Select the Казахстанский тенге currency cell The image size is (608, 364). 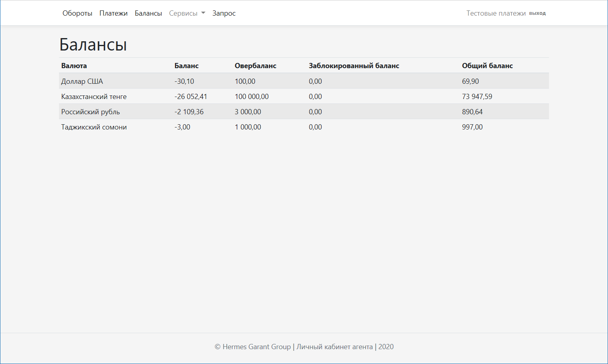[x=94, y=97]
